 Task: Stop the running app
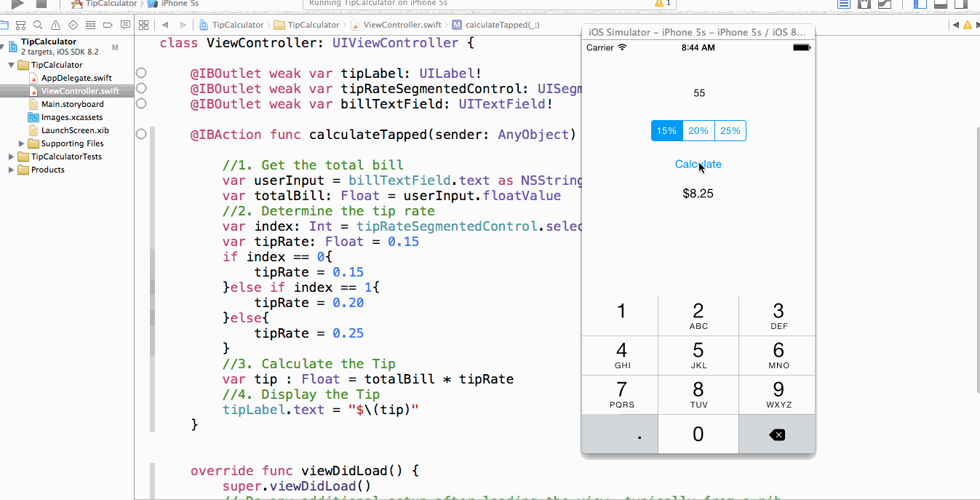point(41,4)
